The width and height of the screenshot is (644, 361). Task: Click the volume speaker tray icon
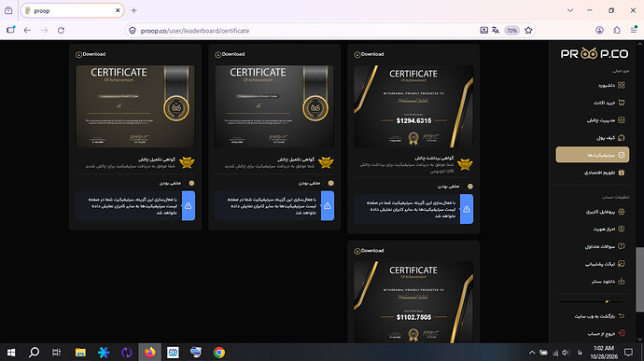point(566,353)
